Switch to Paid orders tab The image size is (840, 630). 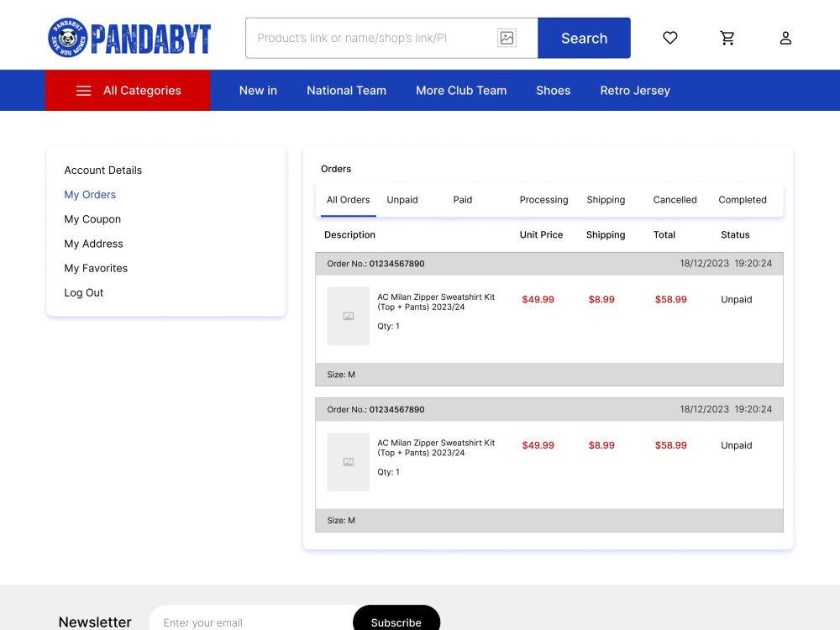[x=462, y=200]
